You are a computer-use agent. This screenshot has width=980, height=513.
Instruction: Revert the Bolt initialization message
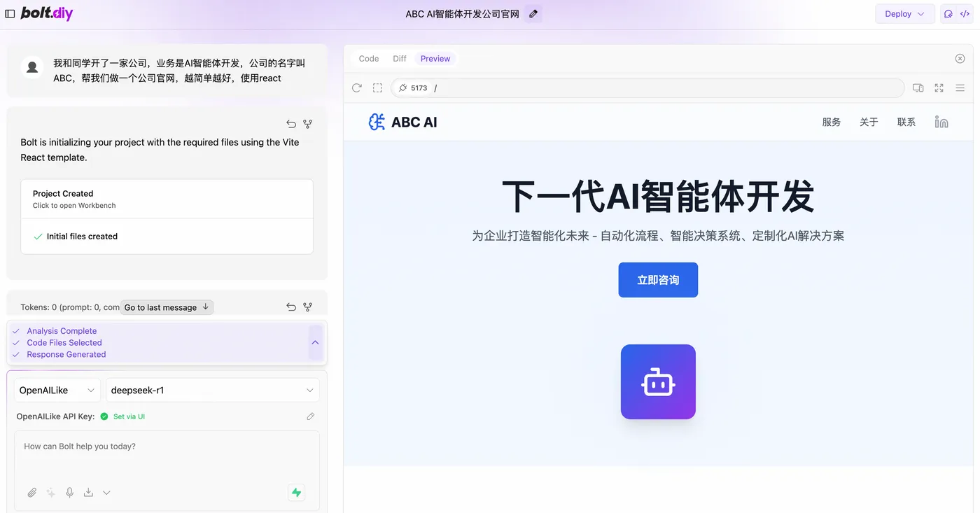(x=291, y=124)
